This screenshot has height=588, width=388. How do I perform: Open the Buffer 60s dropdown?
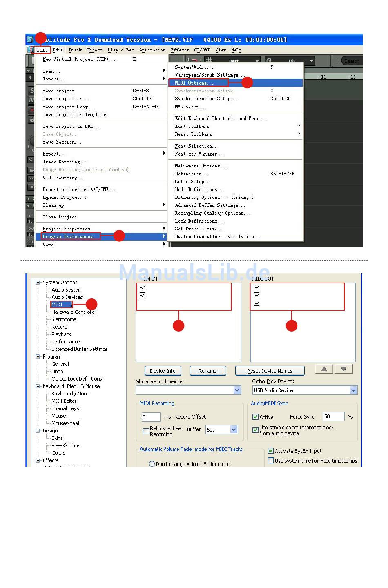click(234, 430)
